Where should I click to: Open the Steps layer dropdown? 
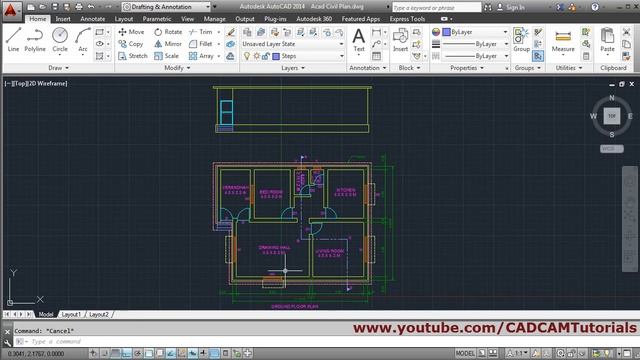click(293, 56)
